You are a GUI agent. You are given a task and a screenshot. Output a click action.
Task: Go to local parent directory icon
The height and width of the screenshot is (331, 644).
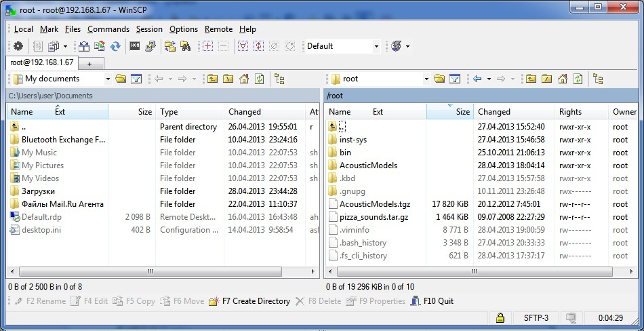[x=212, y=79]
